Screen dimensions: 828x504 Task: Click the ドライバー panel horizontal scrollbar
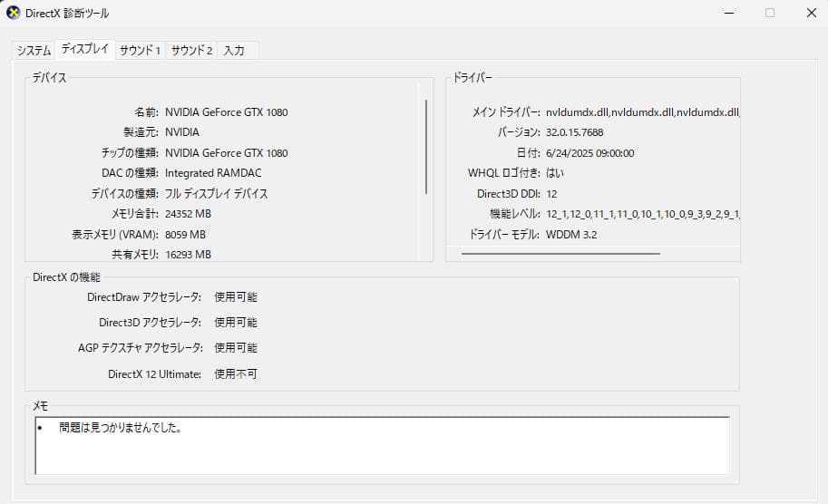[560, 254]
